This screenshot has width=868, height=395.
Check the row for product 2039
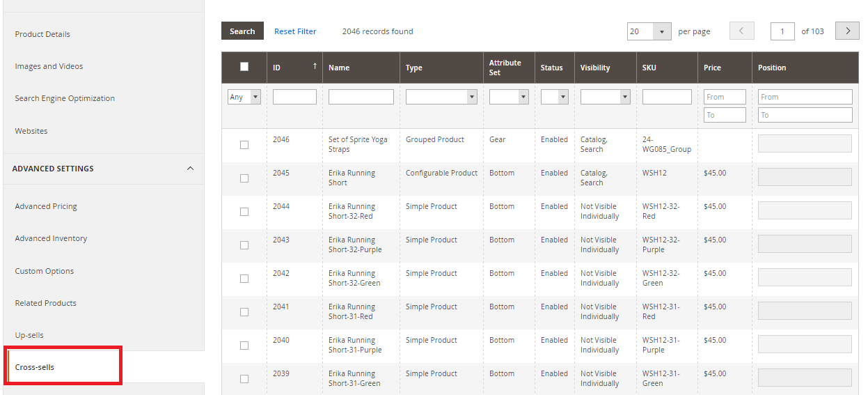click(244, 379)
